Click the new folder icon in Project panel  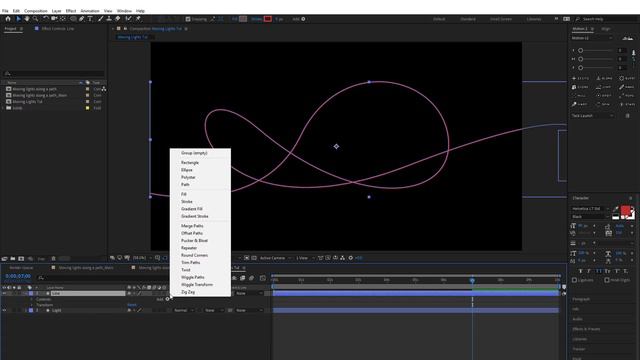(13, 259)
